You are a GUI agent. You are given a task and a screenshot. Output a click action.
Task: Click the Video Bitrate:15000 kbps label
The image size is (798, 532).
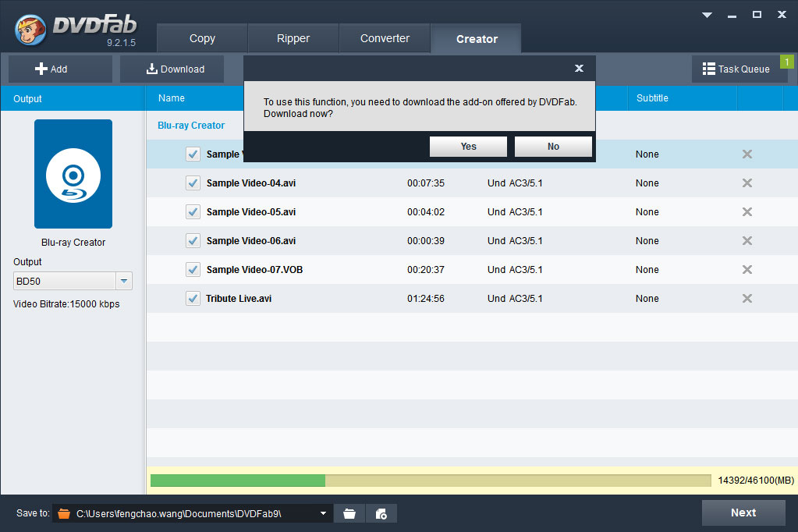66,304
